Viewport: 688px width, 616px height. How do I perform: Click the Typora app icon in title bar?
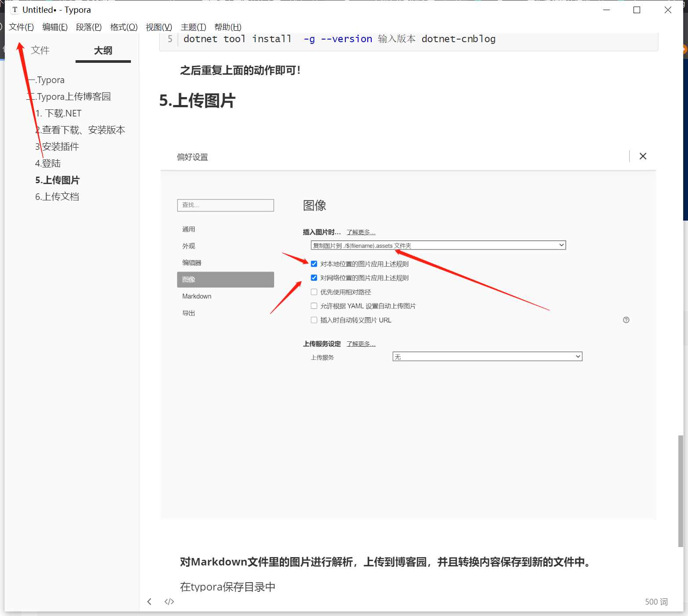click(x=15, y=10)
